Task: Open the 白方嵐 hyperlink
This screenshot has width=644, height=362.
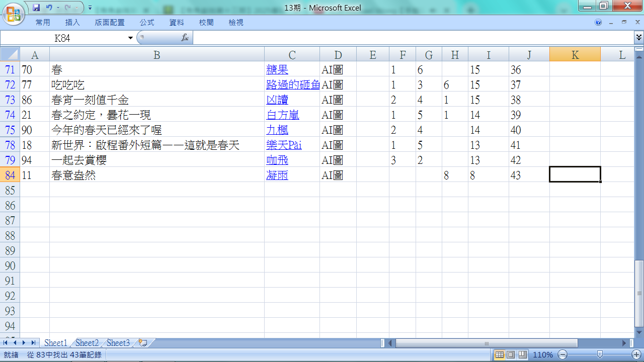Action: [x=283, y=115]
